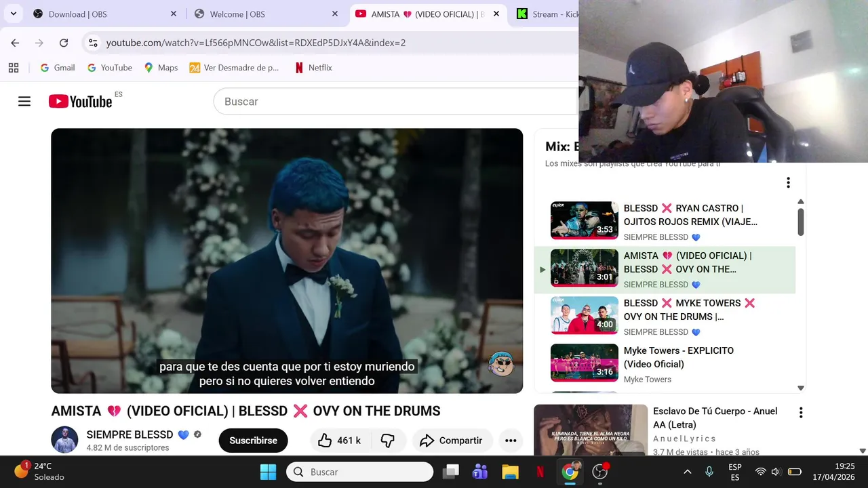Switch to Chrome in the taskbar
Image resolution: width=868 pixels, height=488 pixels.
570,472
